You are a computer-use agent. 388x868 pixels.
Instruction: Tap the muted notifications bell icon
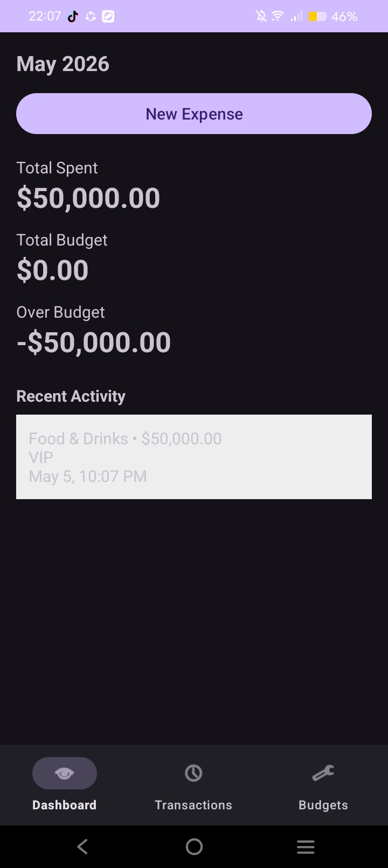coord(261,17)
